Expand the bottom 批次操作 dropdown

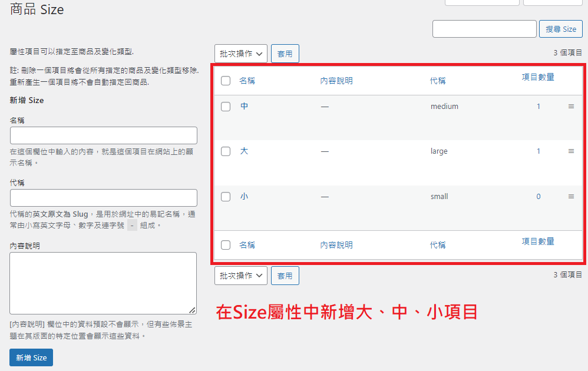241,276
